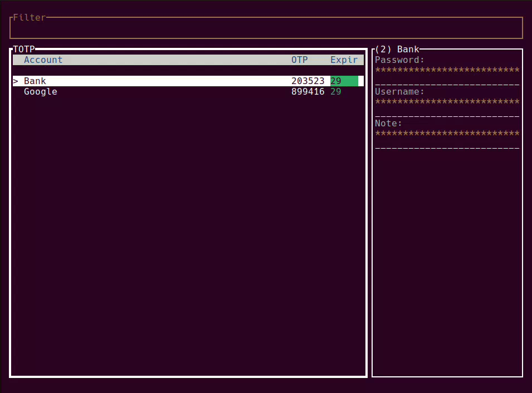Click the masked Username field asterisks

447,102
